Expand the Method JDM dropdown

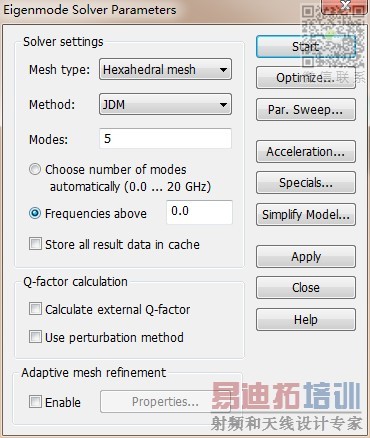click(165, 104)
